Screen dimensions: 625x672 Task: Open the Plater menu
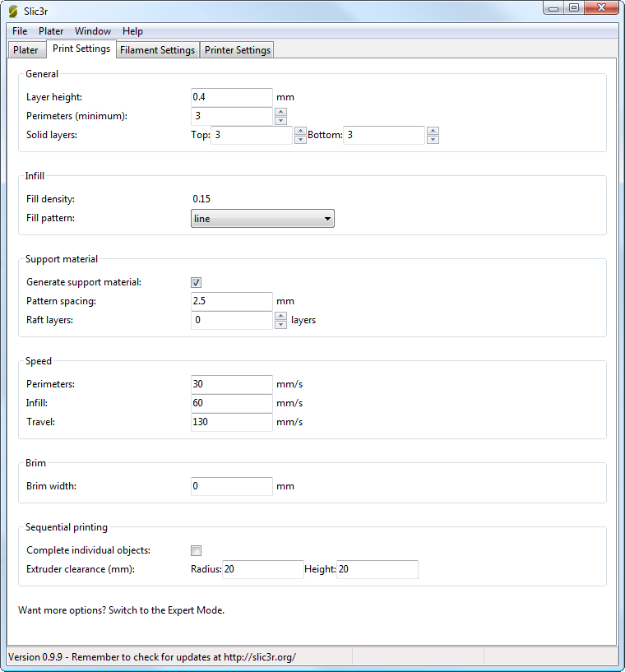click(x=51, y=31)
